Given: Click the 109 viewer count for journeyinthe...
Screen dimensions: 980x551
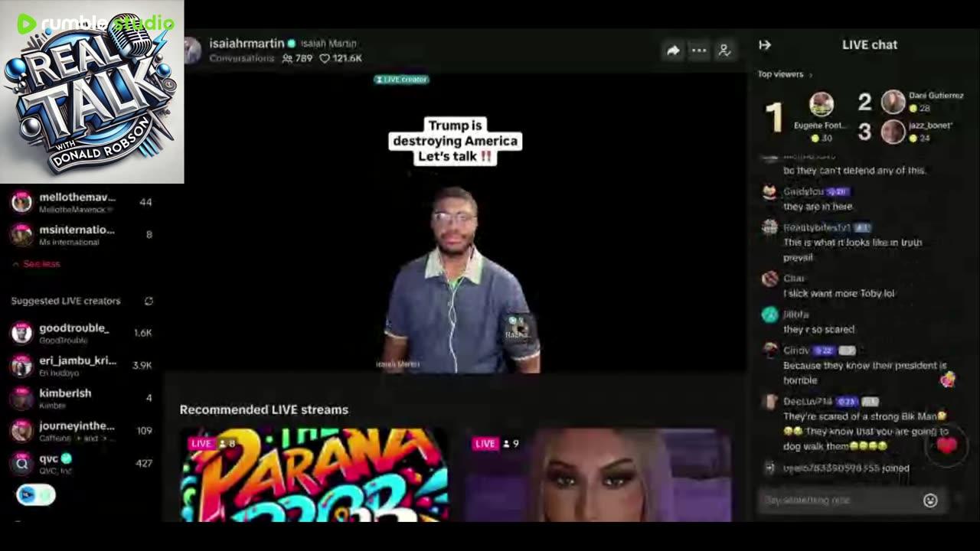Looking at the screenshot, I should coord(144,431).
